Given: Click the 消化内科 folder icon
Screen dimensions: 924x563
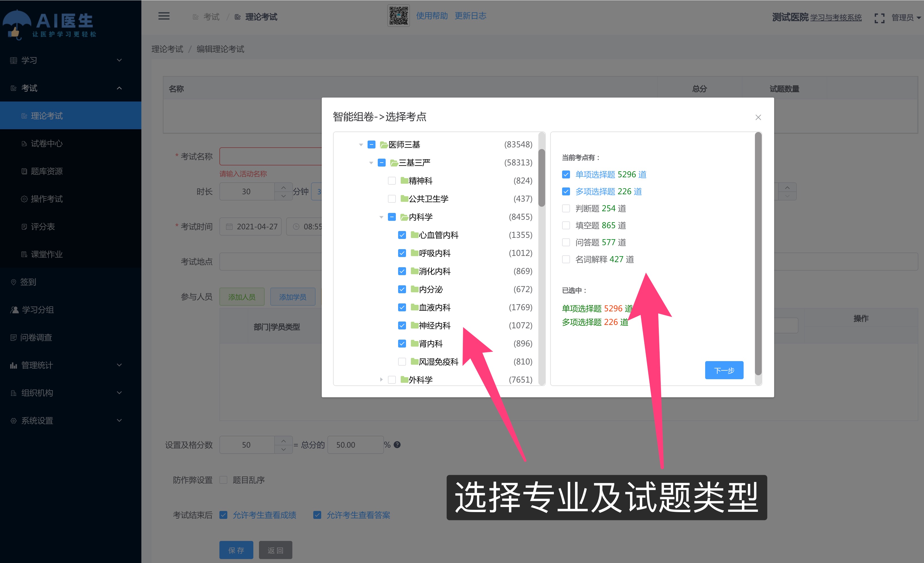Looking at the screenshot, I should 414,271.
